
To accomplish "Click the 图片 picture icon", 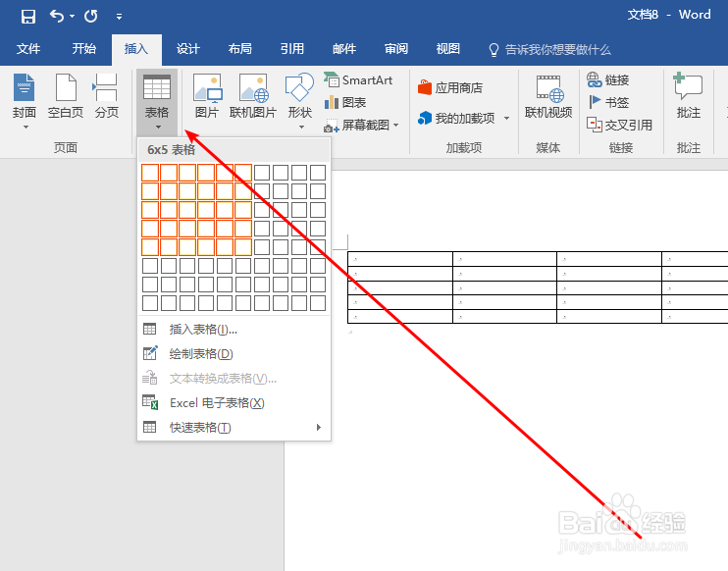I will [x=207, y=87].
